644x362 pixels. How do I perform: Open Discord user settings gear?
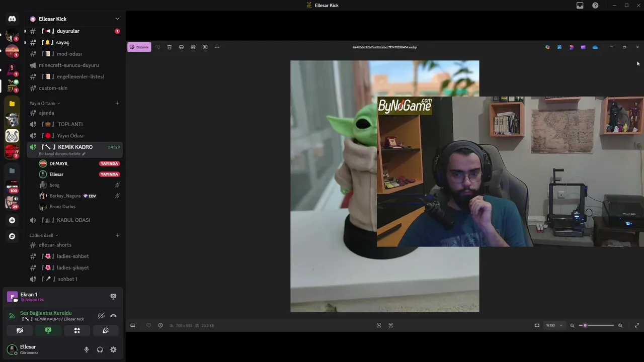point(113,349)
